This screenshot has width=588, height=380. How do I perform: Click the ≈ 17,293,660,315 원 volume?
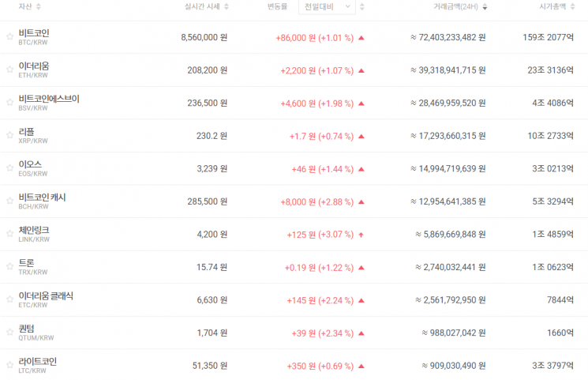[448, 136]
